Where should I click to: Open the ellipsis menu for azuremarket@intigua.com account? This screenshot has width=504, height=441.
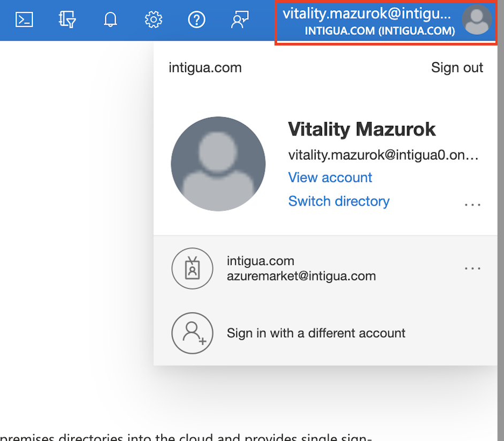pos(472,268)
